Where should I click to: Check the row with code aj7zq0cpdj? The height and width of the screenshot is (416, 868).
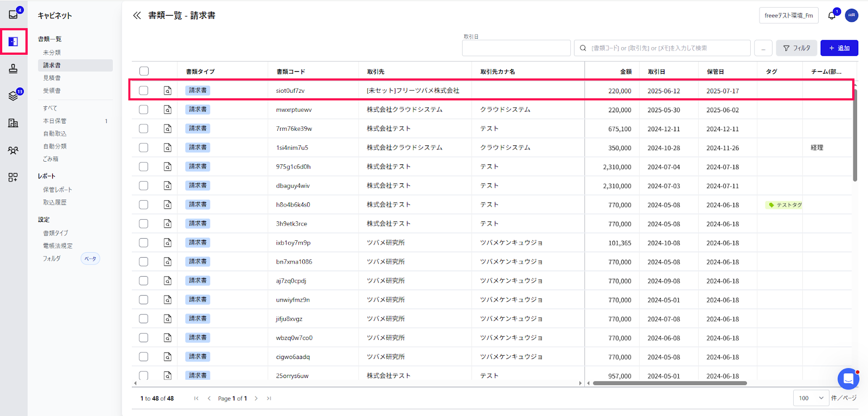[x=144, y=280]
